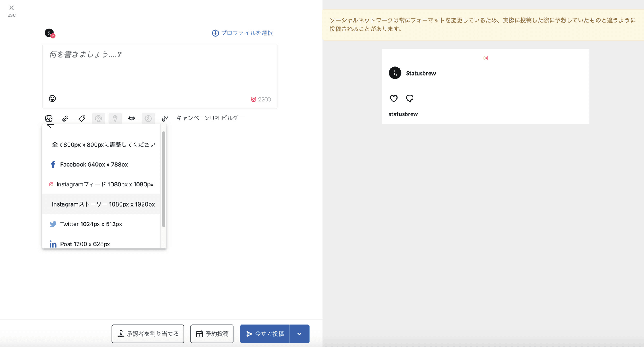Click the 今すぐ投稿 publish button
Screen dimensions: 644x347
click(x=265, y=334)
